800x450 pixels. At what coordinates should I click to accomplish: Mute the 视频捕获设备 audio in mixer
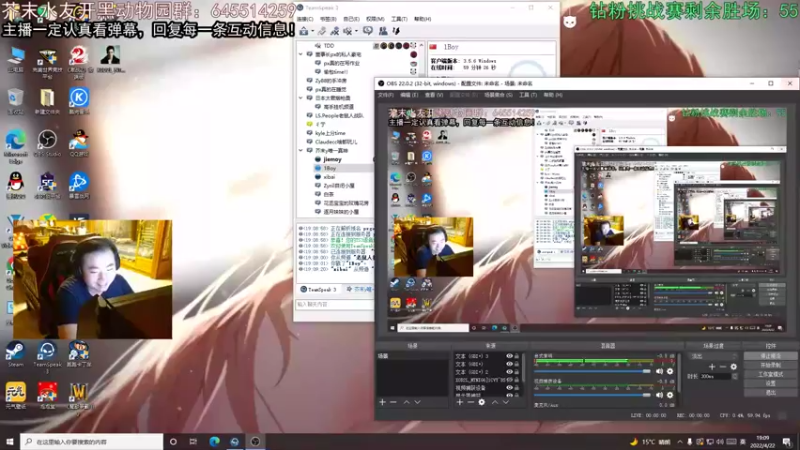(659, 395)
